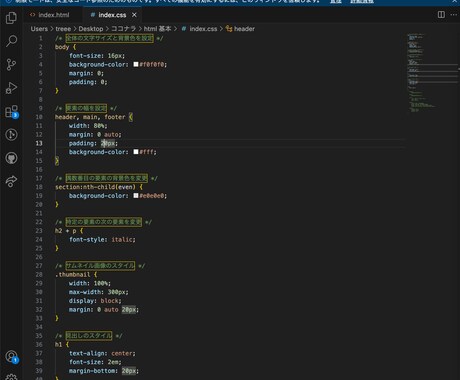Open the Live Share arrow icon
Image resolution: width=460 pixels, height=380 pixels.
11,181
